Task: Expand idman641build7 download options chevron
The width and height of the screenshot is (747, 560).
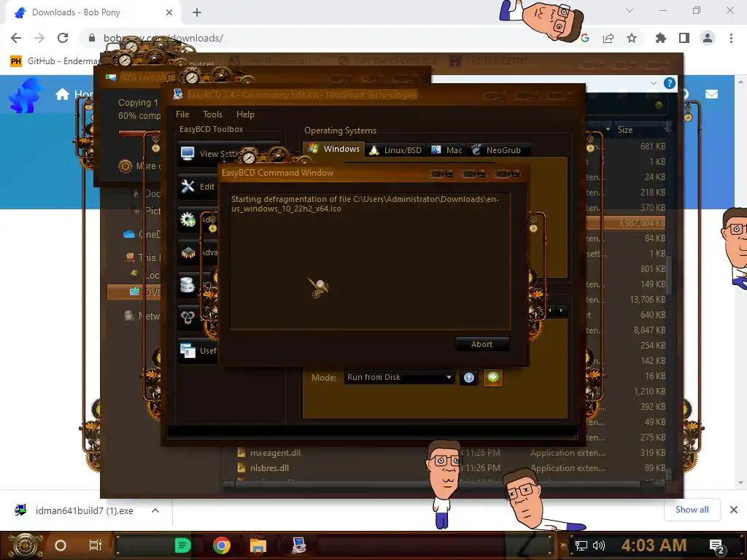Action: tap(155, 510)
